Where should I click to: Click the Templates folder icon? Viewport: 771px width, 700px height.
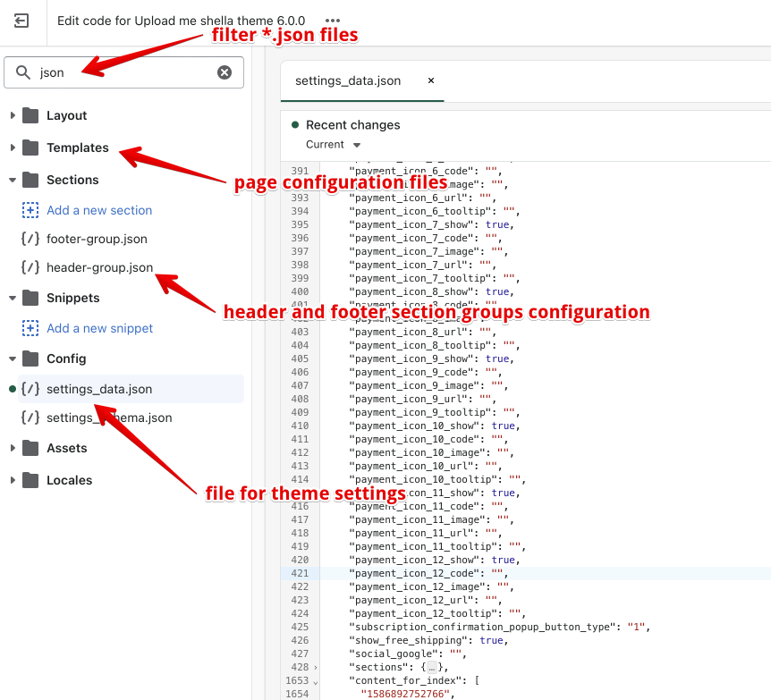[30, 148]
